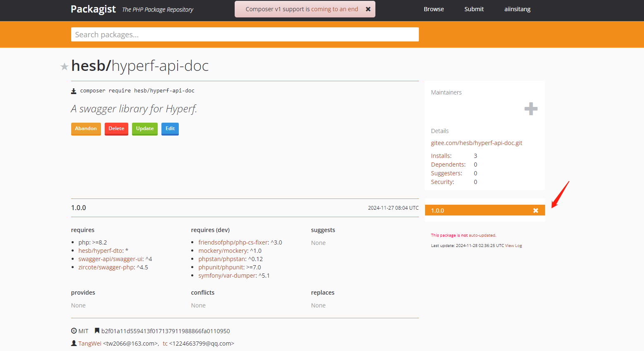The image size is (644, 351).
Task: Open the phpstan/phpstan link
Action: (x=222, y=259)
